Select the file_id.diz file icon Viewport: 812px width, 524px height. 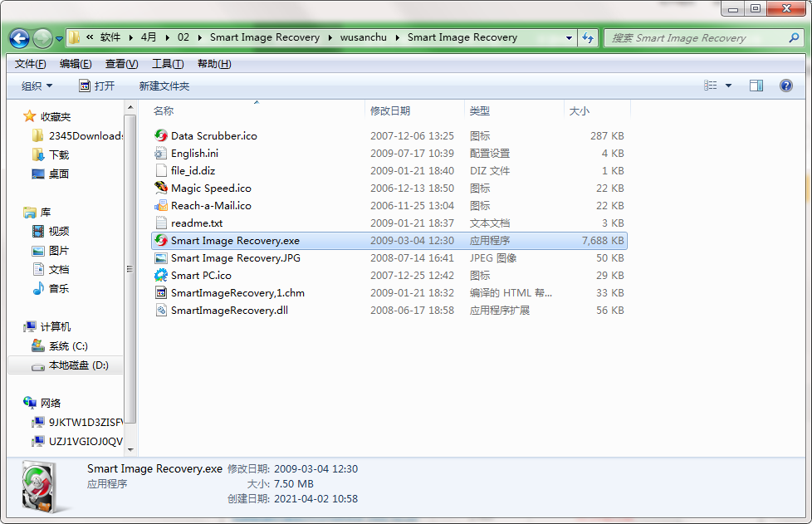coord(161,170)
